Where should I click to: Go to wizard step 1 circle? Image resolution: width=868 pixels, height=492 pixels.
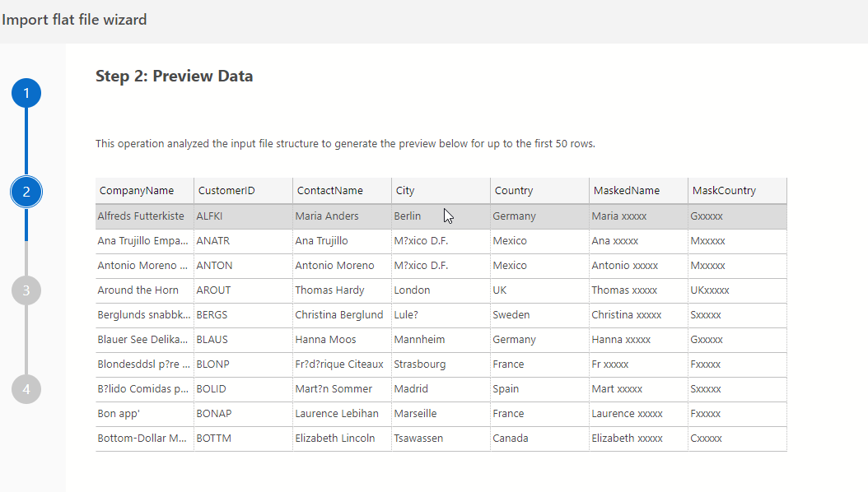pos(26,93)
